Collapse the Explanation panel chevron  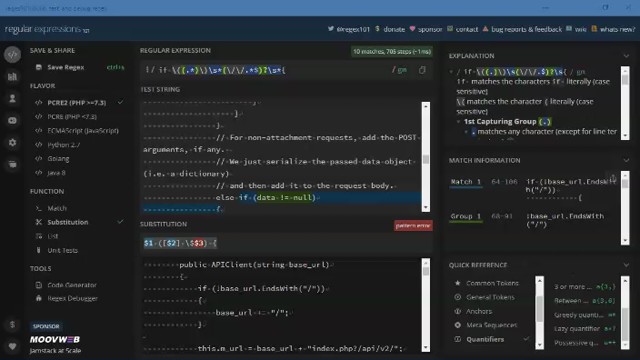point(626,56)
